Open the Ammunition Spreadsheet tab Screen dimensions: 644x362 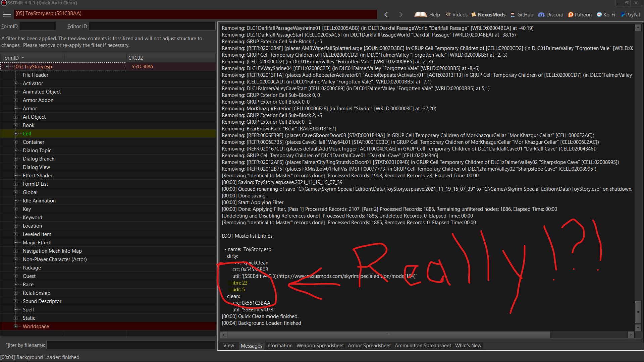click(423, 346)
